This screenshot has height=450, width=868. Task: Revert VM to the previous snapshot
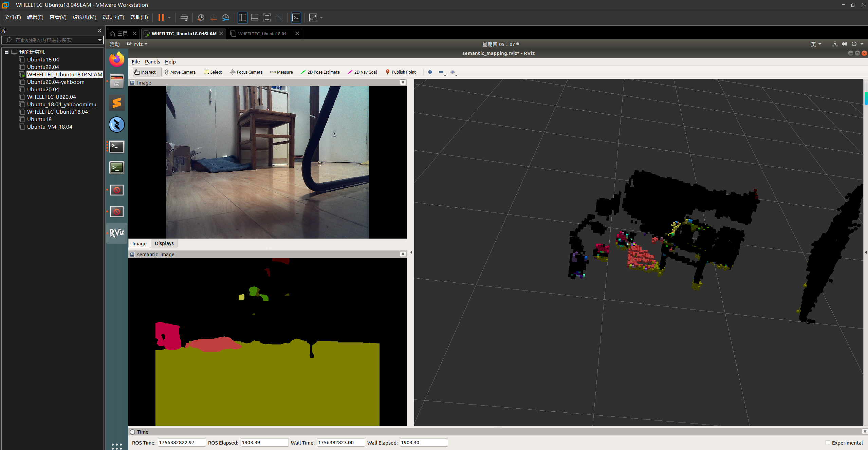click(x=213, y=17)
